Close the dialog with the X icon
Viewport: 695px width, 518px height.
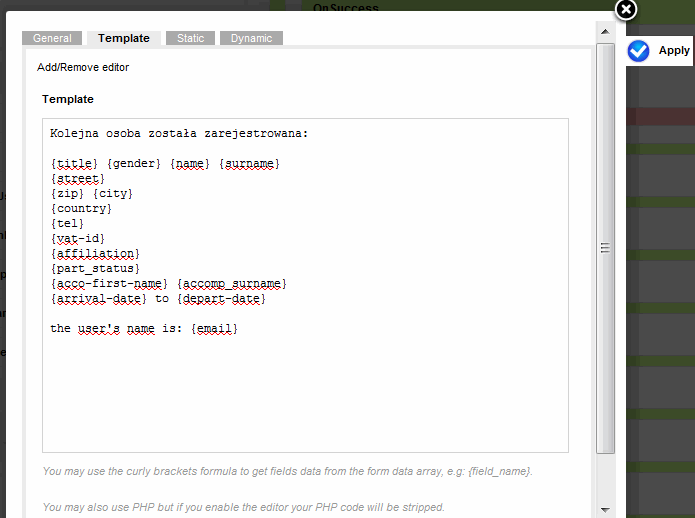pos(625,9)
